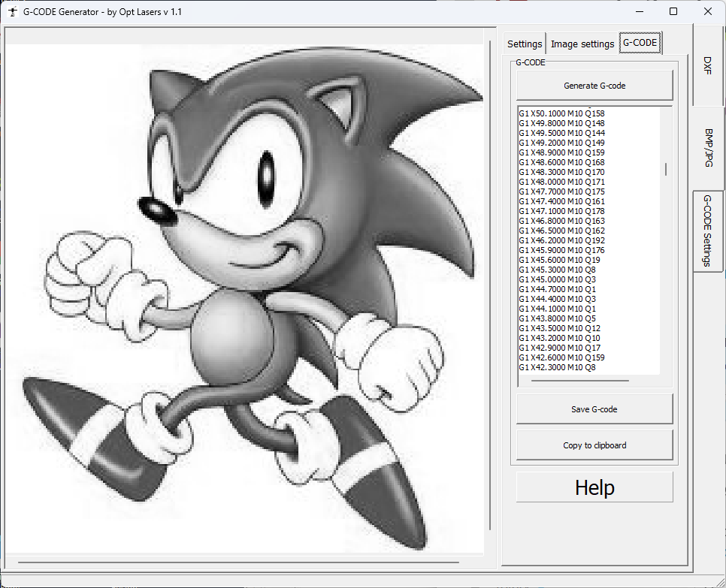Select the G-CODE tab

pyautogui.click(x=640, y=43)
